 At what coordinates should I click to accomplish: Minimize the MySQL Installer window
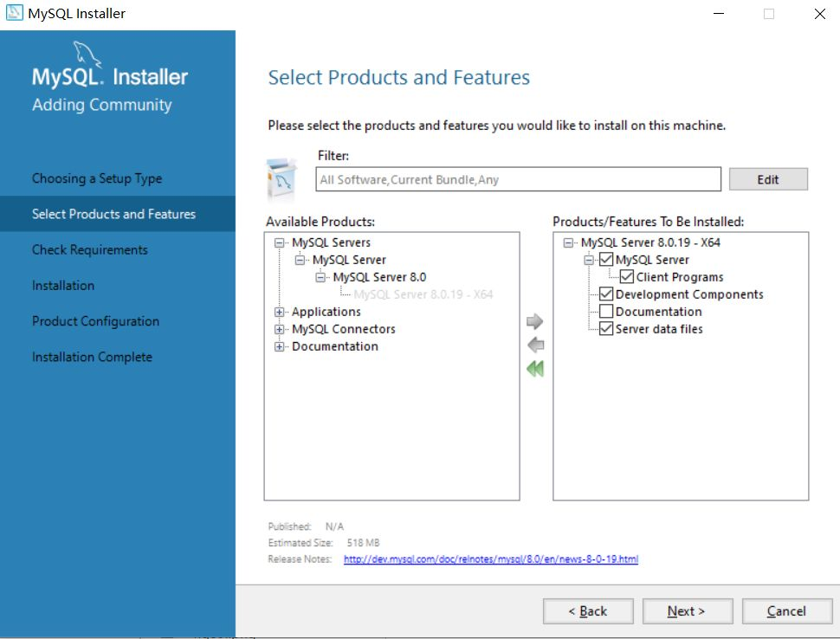(719, 13)
